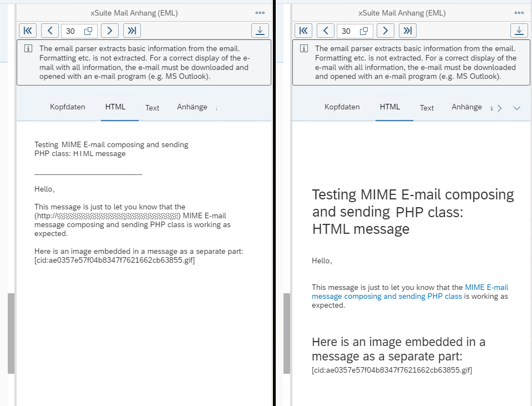Jump to last page in left panel
Viewport: 532px width, 406px height.
point(131,31)
